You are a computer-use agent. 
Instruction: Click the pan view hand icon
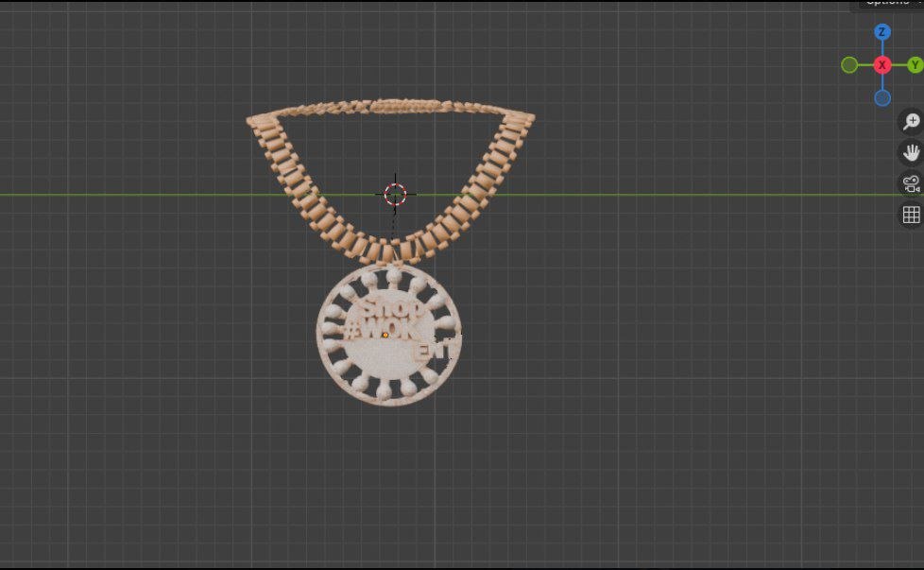pos(912,153)
